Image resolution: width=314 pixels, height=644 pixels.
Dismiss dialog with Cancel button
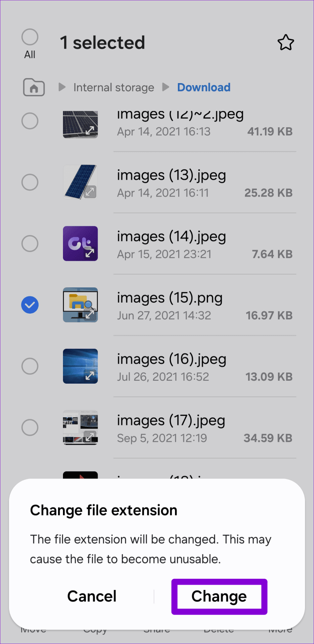[92, 597]
